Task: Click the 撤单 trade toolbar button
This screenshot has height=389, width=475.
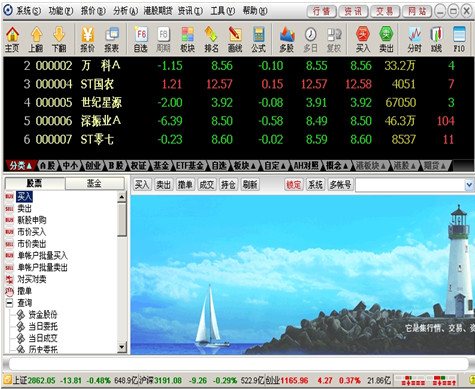Action: (185, 184)
